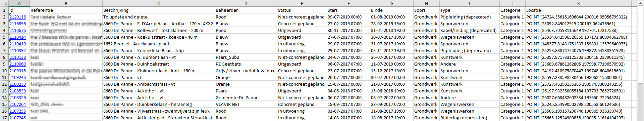Screen dimensions: 644x121
Task: Select the 'Riolering (deprecated)' Type cell
Action: tap(470, 118)
